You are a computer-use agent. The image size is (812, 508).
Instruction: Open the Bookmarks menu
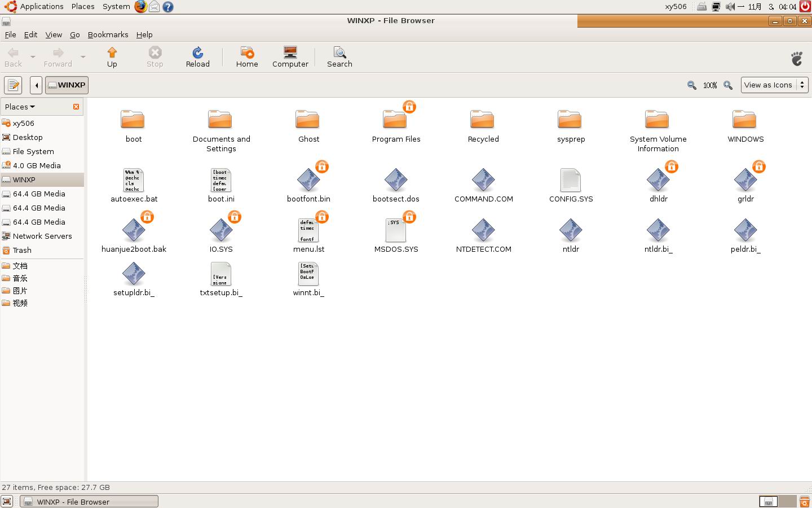tap(108, 34)
